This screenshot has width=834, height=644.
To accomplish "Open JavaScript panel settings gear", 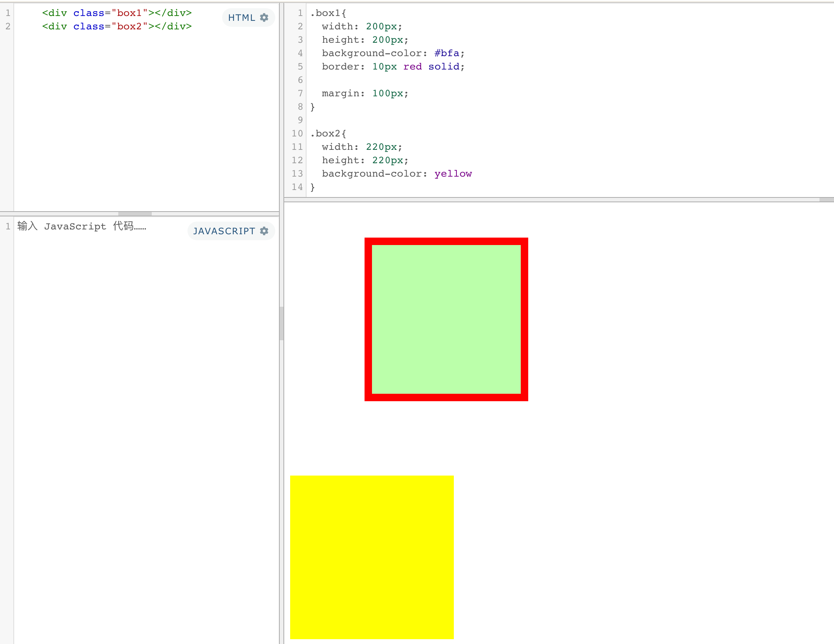I will (x=264, y=231).
